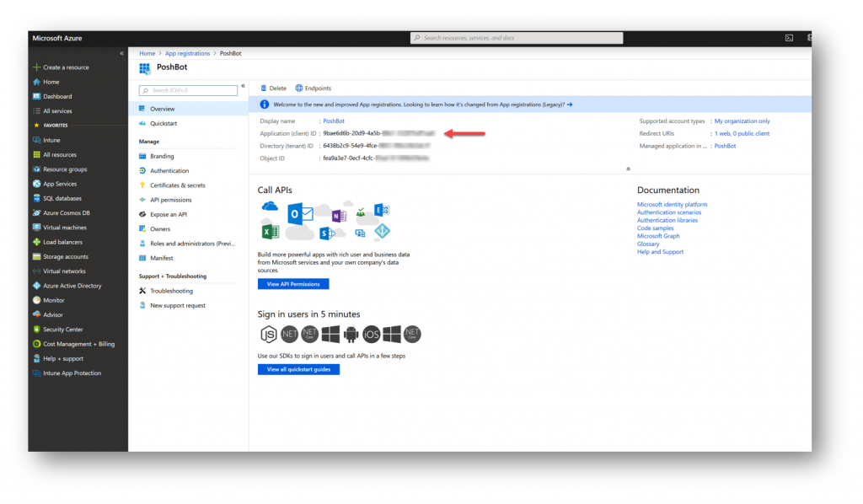Select the Intune sidebar icon

(36, 140)
